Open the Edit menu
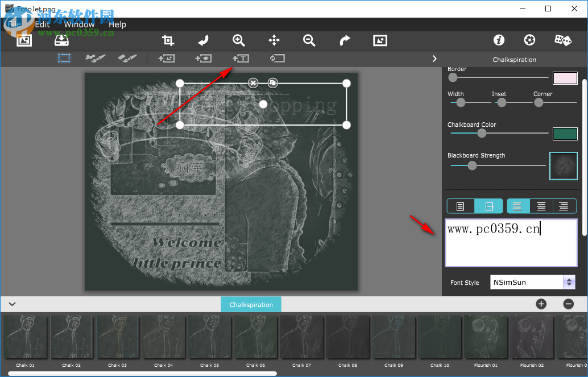Viewport: 588px width, 377px height. coord(42,24)
